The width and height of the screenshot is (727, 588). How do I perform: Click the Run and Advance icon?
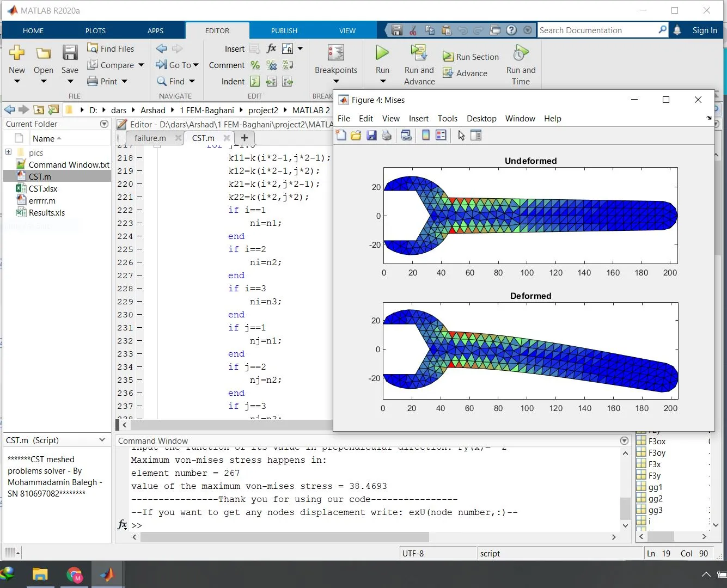pyautogui.click(x=419, y=53)
